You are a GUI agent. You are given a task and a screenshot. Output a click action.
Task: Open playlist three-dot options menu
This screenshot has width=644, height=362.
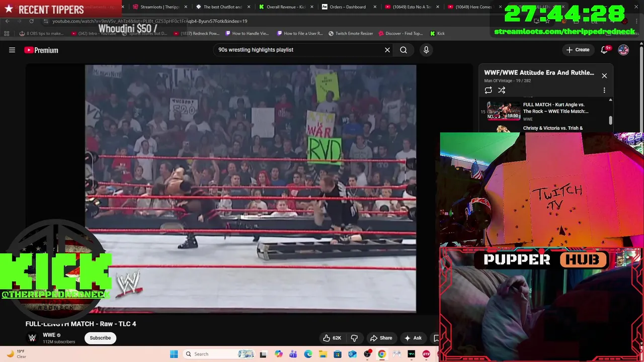[604, 90]
